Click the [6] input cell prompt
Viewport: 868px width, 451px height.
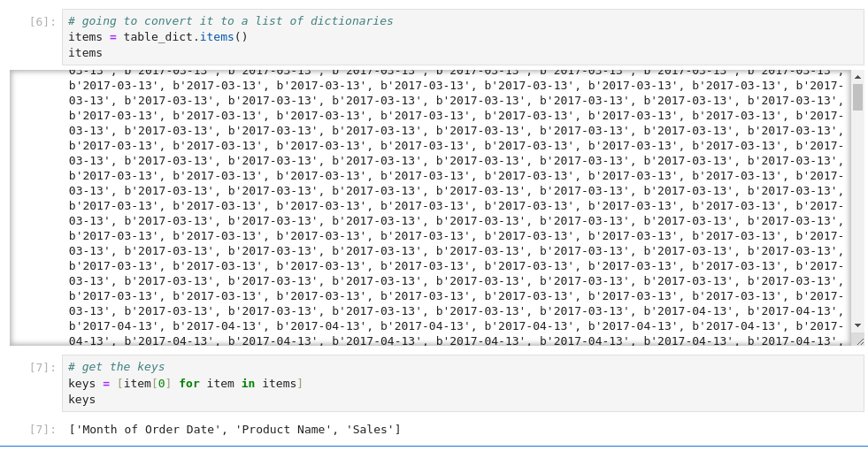pyautogui.click(x=42, y=21)
